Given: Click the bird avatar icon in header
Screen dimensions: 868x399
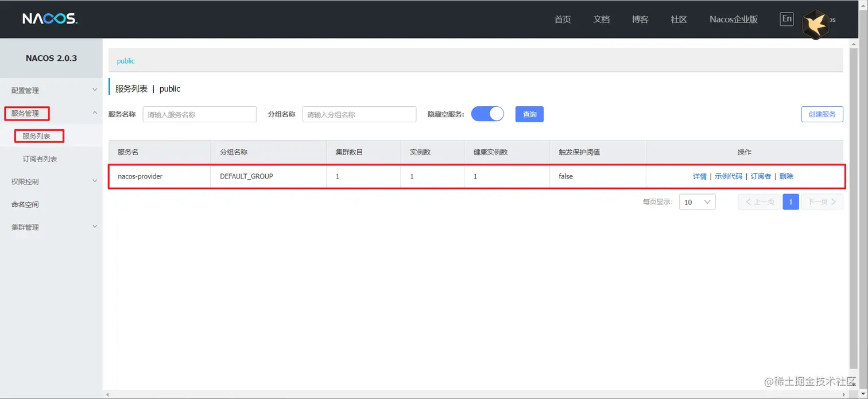Looking at the screenshot, I should coord(815,25).
